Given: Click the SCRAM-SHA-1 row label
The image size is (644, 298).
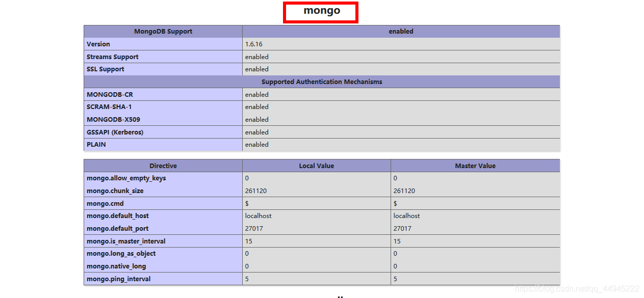Looking at the screenshot, I should [109, 107].
